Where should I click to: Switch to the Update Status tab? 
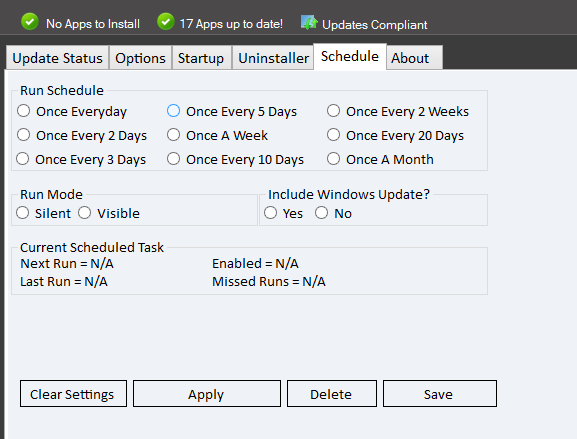[x=57, y=58]
